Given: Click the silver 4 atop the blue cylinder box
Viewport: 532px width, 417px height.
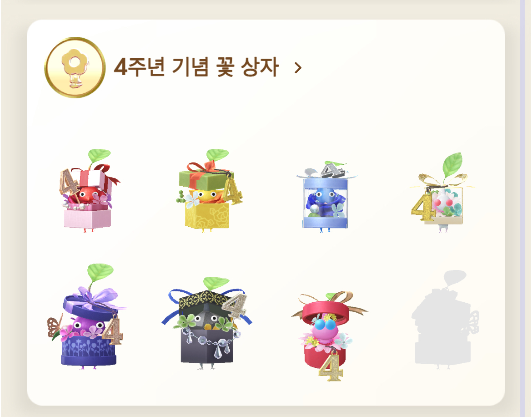Looking at the screenshot, I should [332, 170].
